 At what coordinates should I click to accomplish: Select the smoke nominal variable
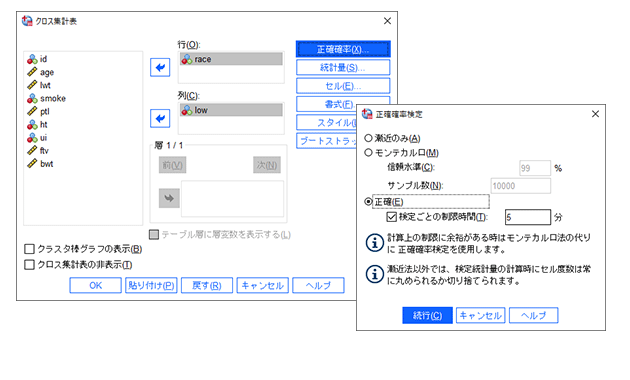(46, 98)
